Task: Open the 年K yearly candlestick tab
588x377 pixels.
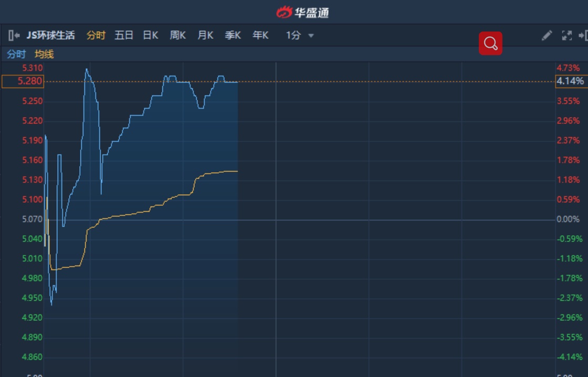Action: [x=260, y=35]
